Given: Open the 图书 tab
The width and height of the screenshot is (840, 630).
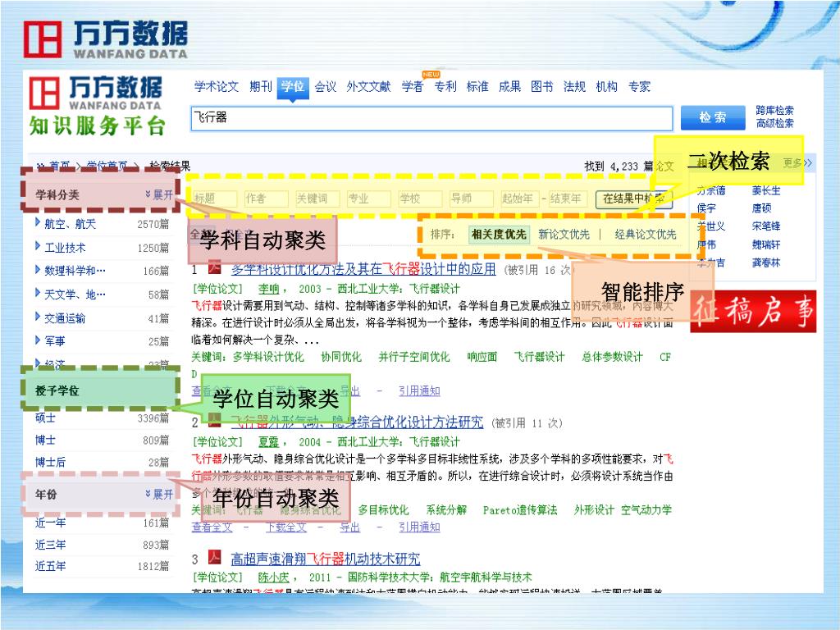Looking at the screenshot, I should click(x=541, y=86).
